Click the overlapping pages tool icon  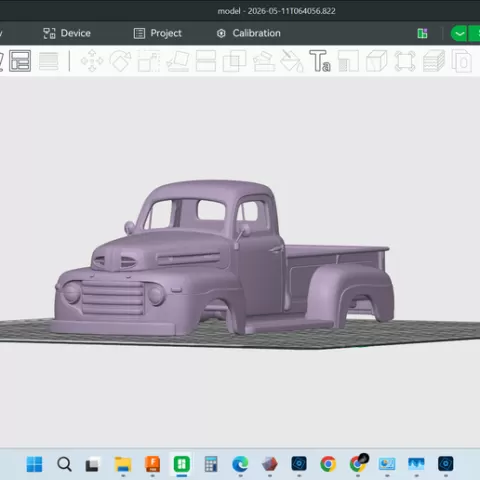click(462, 61)
